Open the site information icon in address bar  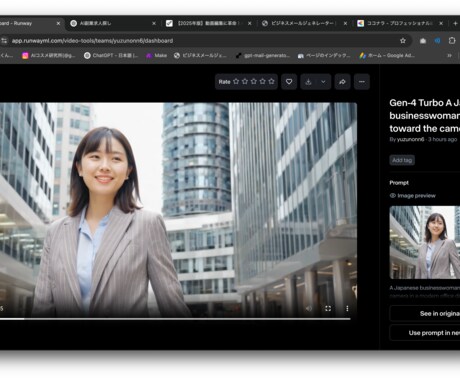click(x=4, y=41)
